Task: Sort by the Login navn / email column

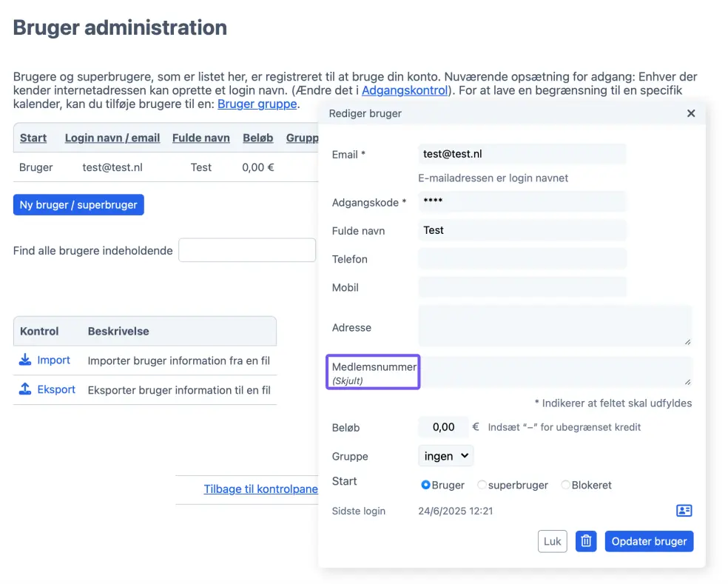Action: [112, 138]
